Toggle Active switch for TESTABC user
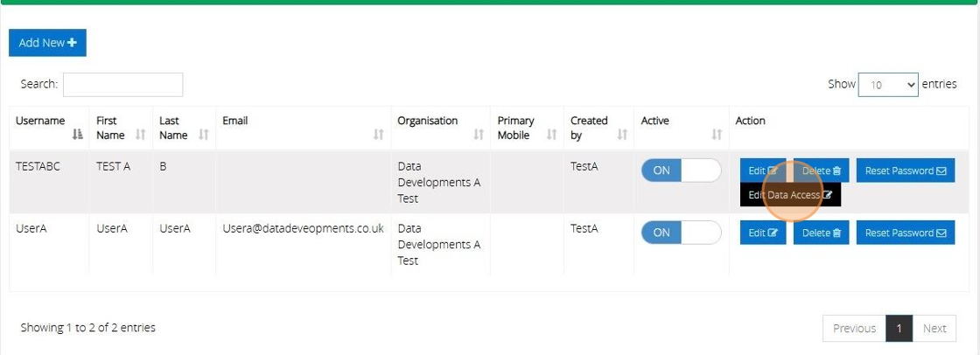Screen dimensions: 980x355 681,171
